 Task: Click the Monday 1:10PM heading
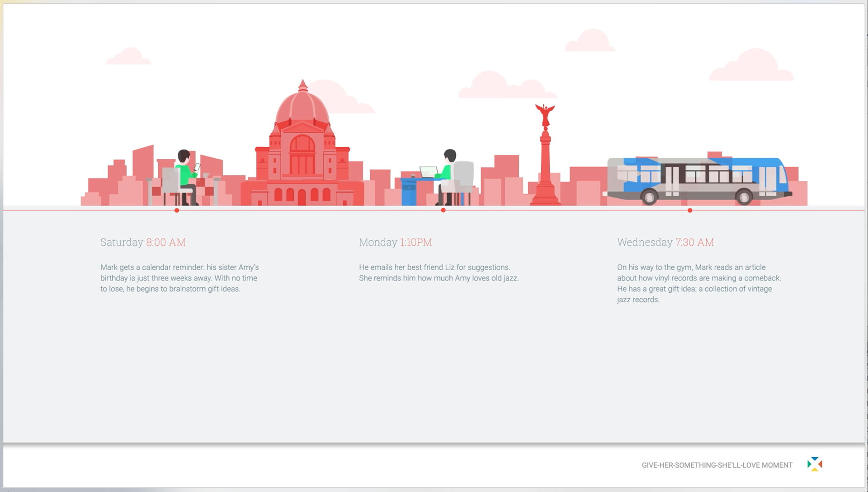click(x=396, y=242)
